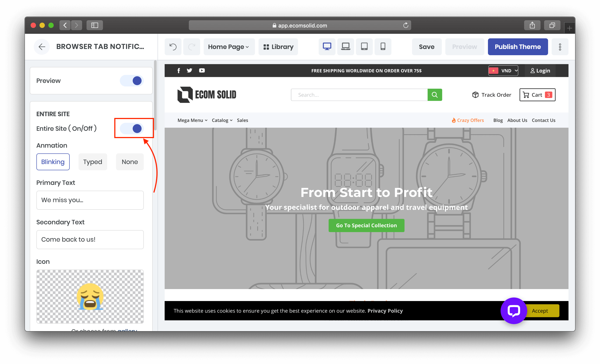The image size is (600, 364).
Task: Open the Library panel
Action: tap(278, 47)
